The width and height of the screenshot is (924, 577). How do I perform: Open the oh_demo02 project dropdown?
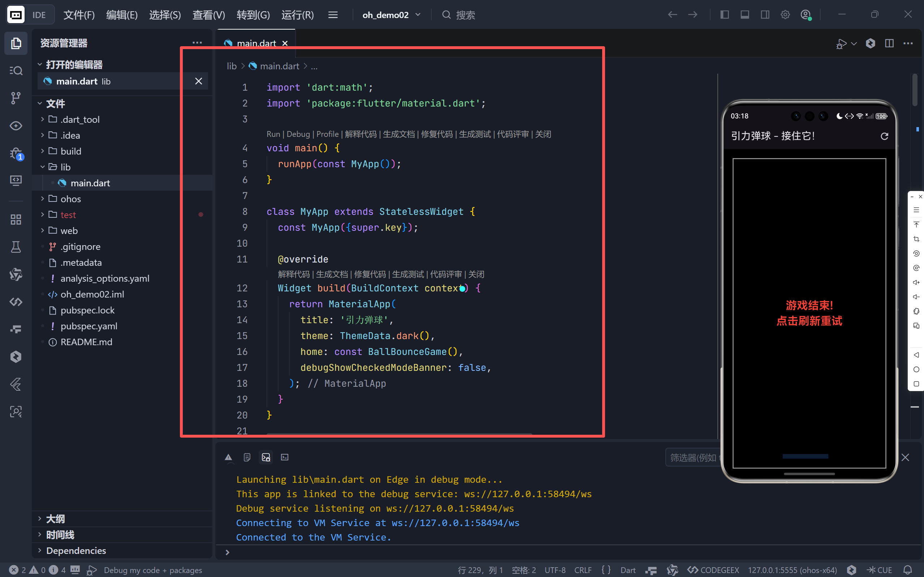pyautogui.click(x=391, y=15)
